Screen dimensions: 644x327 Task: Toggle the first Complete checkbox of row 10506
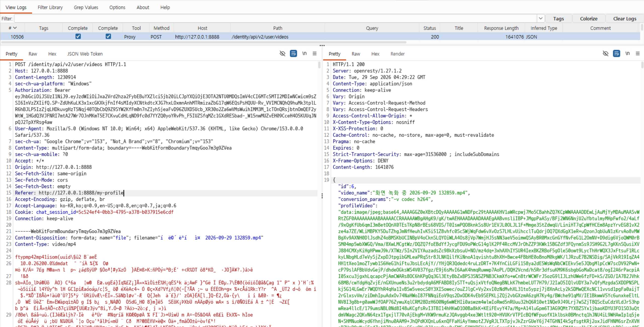78,37
